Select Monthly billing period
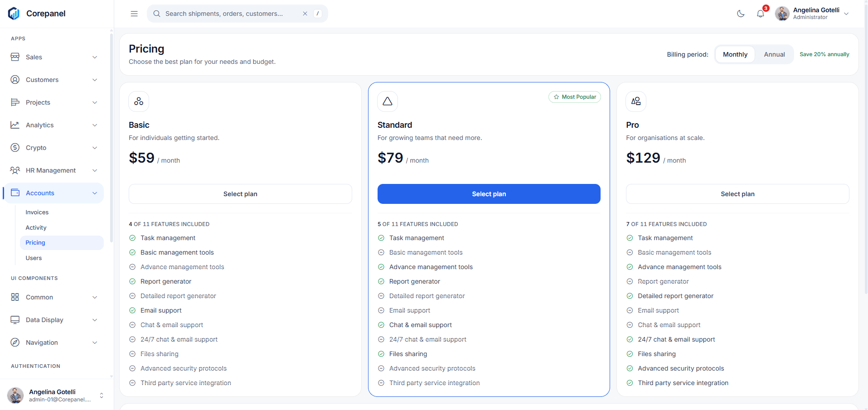Image resolution: width=868 pixels, height=410 pixels. click(x=735, y=54)
